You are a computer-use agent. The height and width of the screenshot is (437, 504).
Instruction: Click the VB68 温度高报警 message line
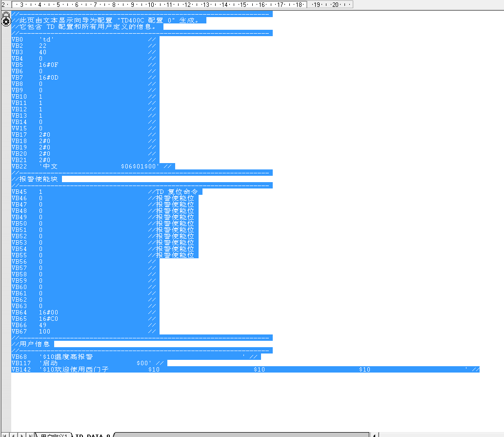click(x=136, y=356)
